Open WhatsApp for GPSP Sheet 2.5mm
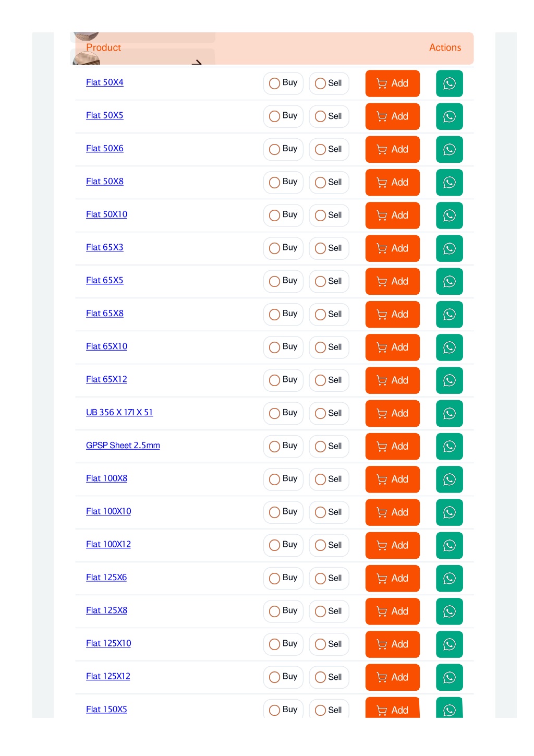The width and height of the screenshot is (534, 756). click(449, 446)
